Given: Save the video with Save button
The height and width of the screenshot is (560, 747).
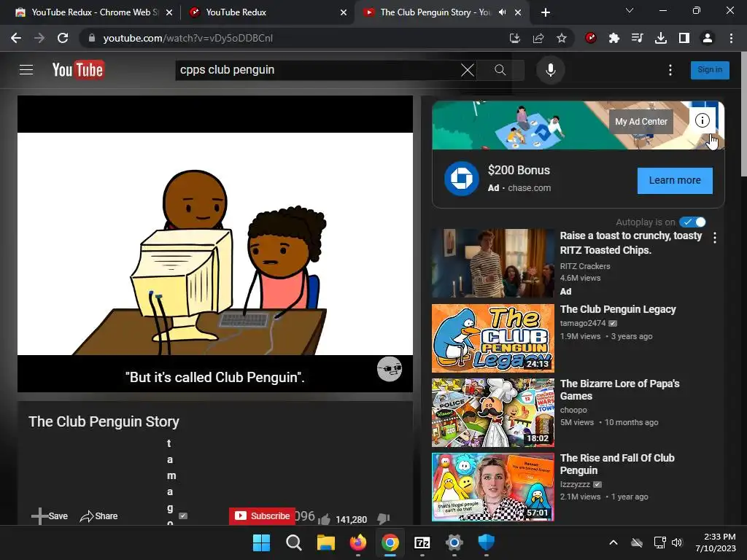Looking at the screenshot, I should [x=50, y=516].
